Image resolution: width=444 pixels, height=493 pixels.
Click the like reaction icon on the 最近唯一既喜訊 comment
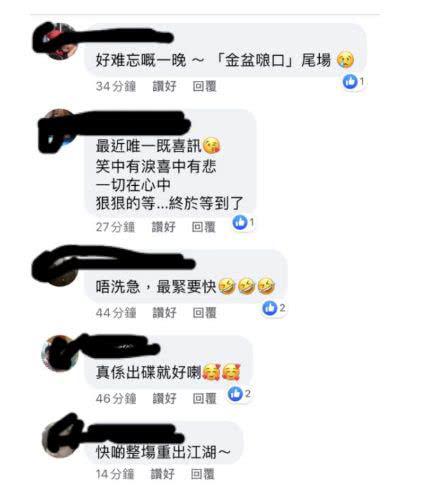(x=240, y=222)
